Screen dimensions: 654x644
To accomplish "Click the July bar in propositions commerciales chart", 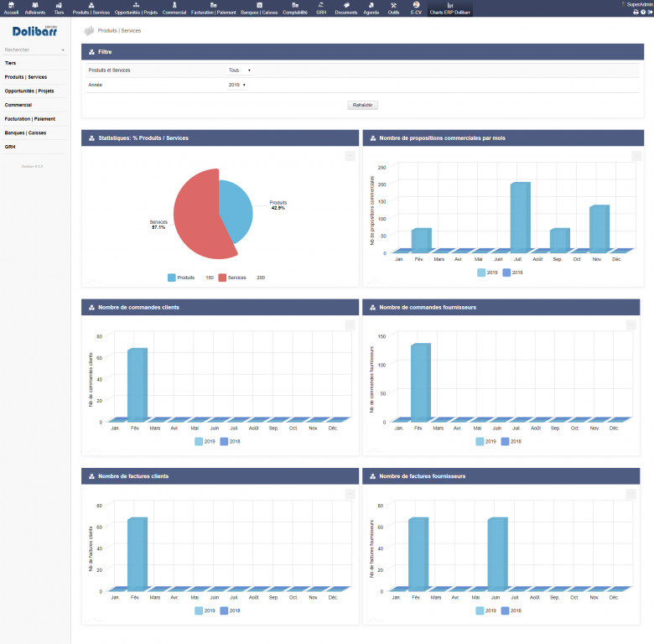I will (520, 216).
